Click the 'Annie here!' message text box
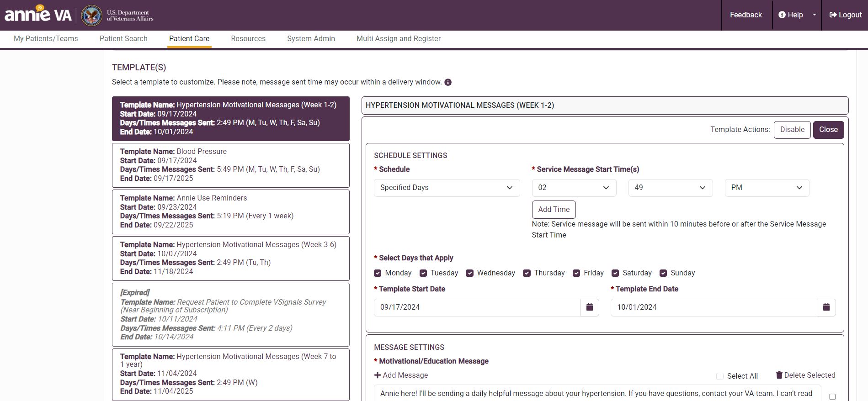Viewport: 868px width, 401px height. (x=597, y=393)
